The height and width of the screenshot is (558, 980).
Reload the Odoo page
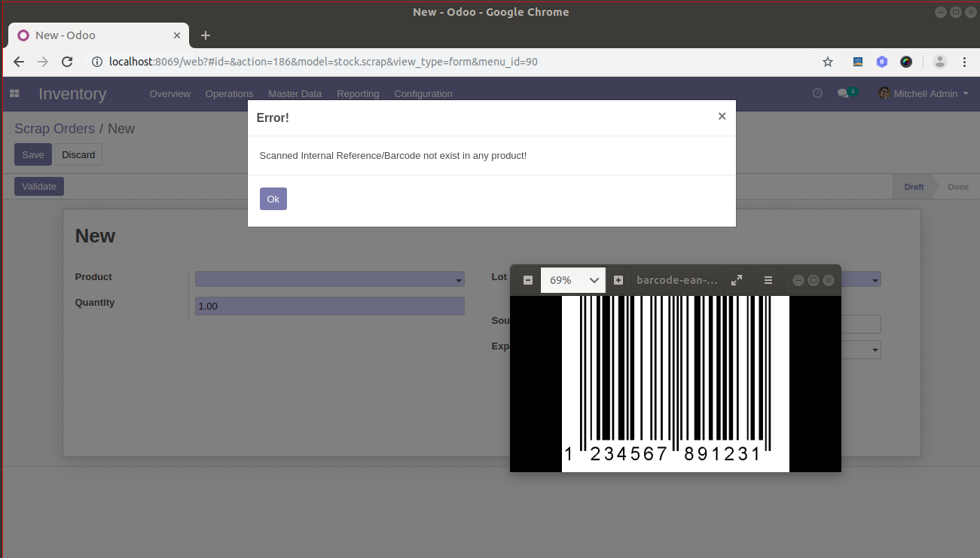(x=67, y=62)
